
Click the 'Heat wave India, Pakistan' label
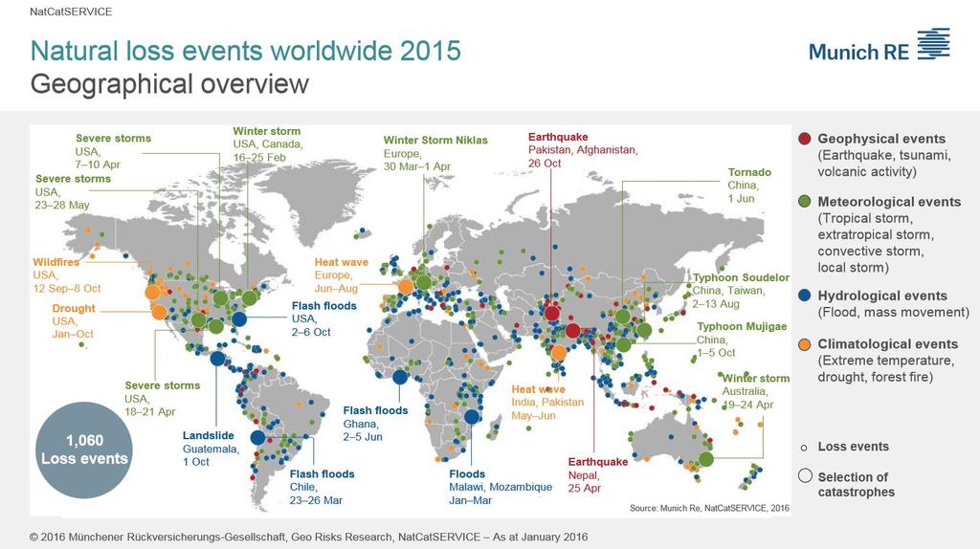pos(547,403)
